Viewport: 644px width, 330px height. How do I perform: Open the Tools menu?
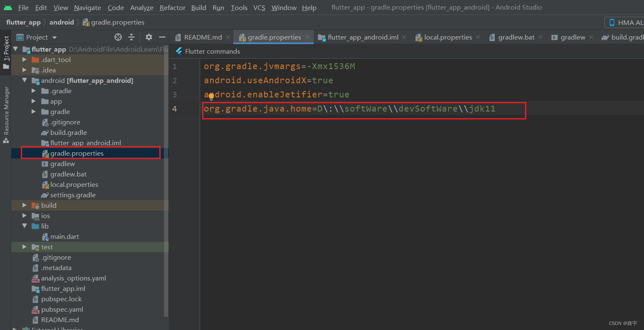tap(239, 7)
